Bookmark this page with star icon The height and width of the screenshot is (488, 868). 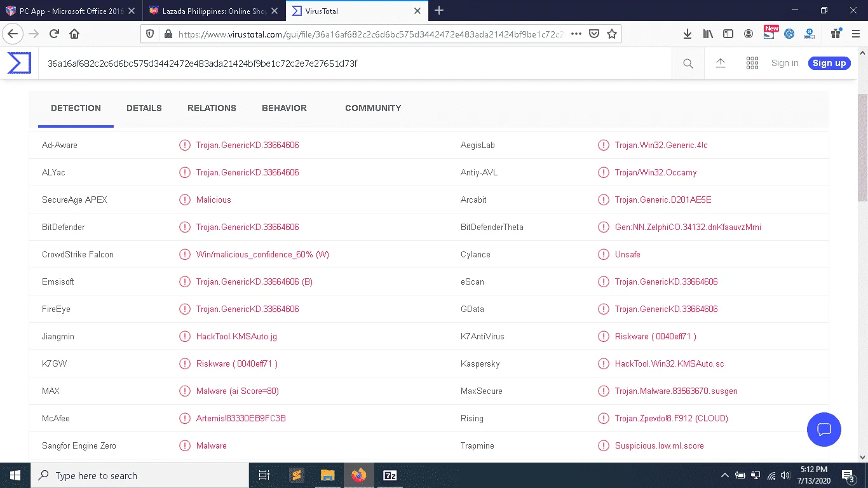pos(611,34)
